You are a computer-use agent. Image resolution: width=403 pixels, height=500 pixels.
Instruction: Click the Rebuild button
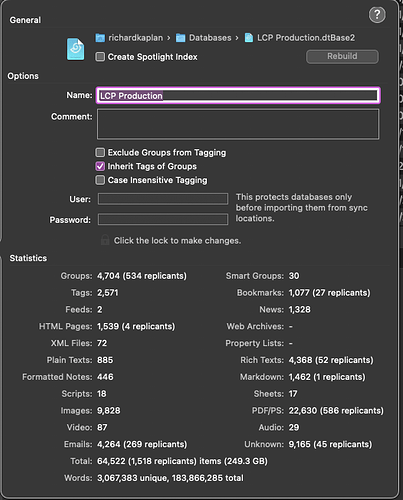(342, 56)
